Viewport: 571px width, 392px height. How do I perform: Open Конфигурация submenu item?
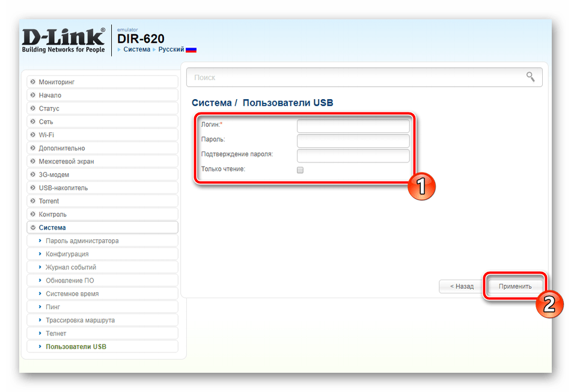click(x=102, y=254)
